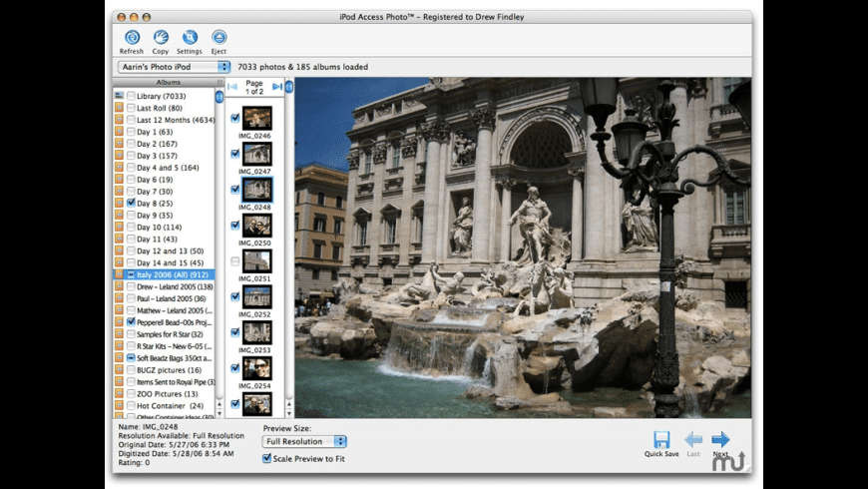The width and height of the screenshot is (868, 489).
Task: Select the IMG_0252 thumbnail
Action: click(x=257, y=296)
